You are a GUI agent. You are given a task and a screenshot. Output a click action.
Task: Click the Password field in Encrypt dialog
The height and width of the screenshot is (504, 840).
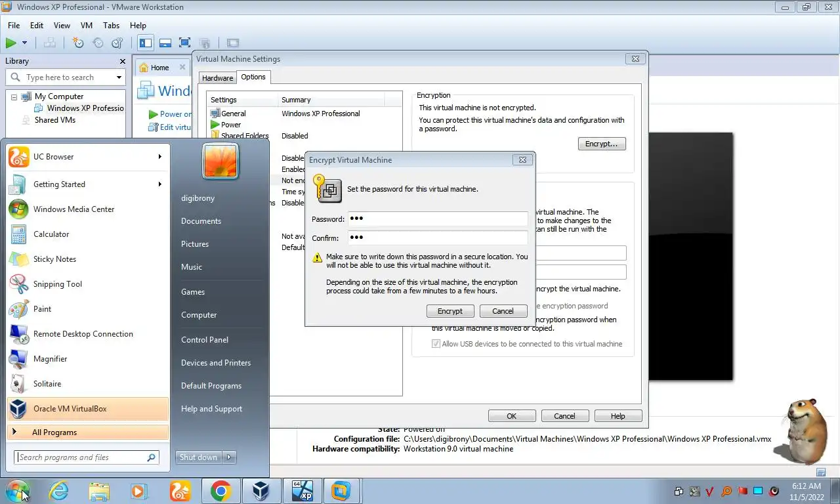(438, 219)
